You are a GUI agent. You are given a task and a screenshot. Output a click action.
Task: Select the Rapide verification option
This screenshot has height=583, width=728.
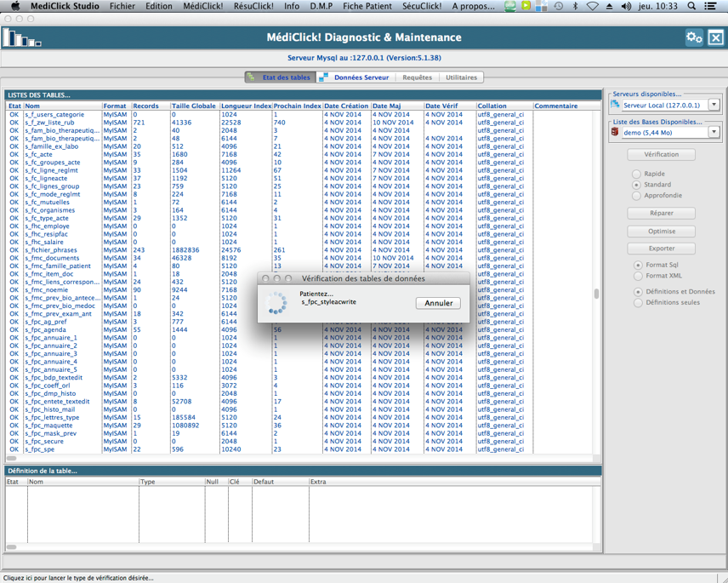(636, 174)
